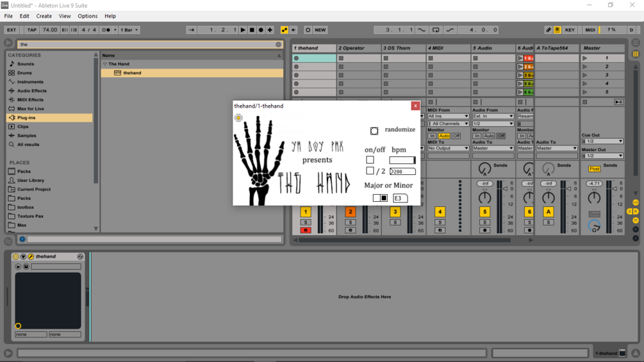
Task: Arm track 5 Audio for recording
Action: [x=484, y=230]
